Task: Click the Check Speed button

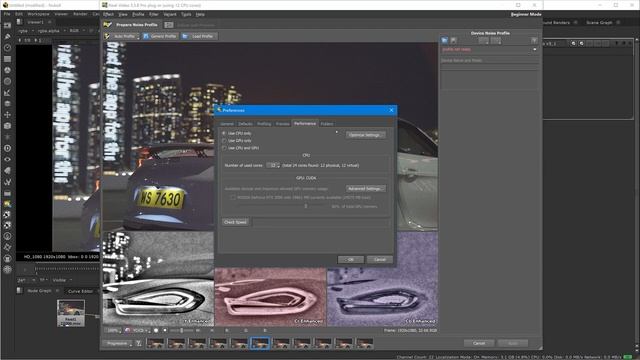Action: 236,222
